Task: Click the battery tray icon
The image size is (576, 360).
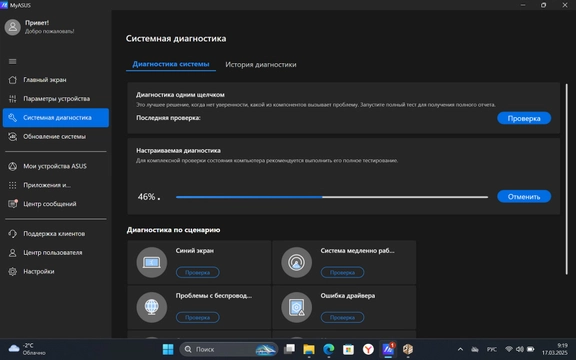Action: pyautogui.click(x=530, y=349)
